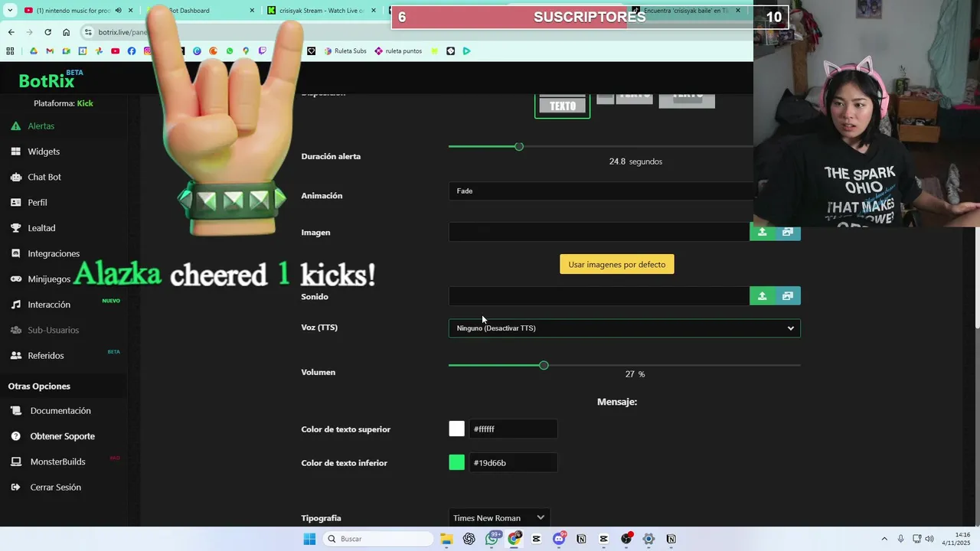Screen dimensions: 980x551
Task: Open the Ruleta Subs bookmark
Action: coord(345,51)
